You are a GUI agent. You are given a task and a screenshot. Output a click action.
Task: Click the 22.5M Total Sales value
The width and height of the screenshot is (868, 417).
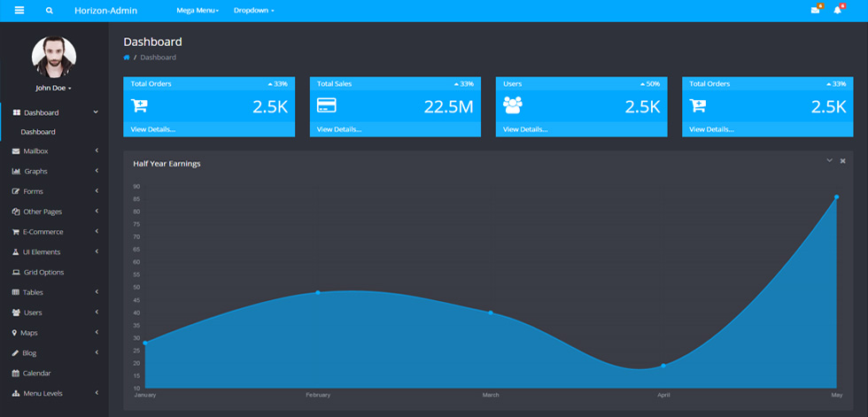click(x=448, y=107)
